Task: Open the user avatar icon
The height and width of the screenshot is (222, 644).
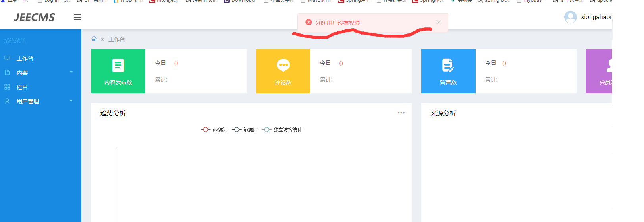Action: pyautogui.click(x=571, y=17)
